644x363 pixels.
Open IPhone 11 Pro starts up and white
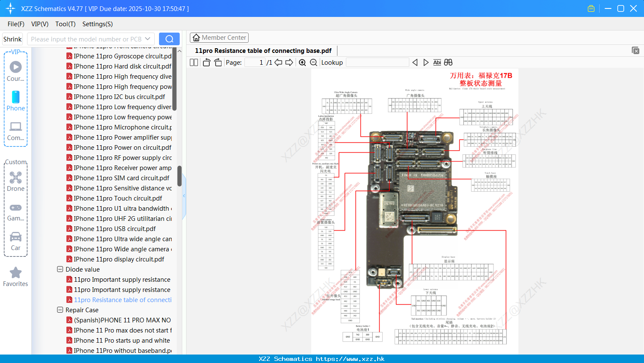(118, 340)
